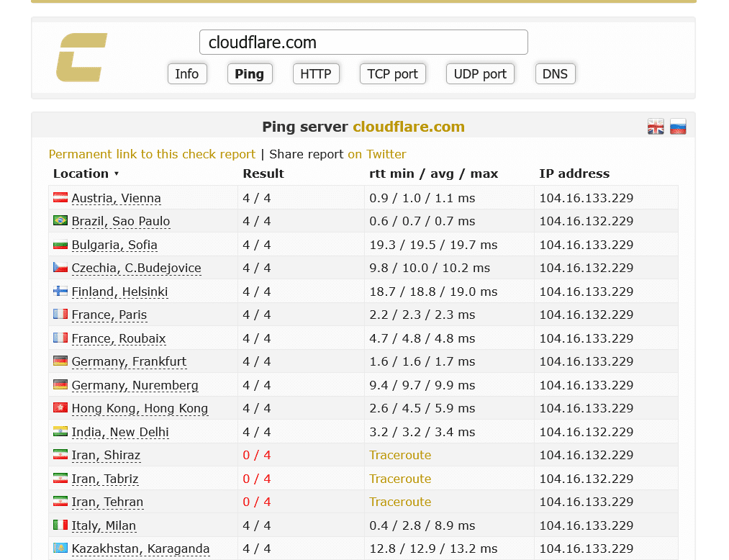Open the HTTP check tab
Viewport: 729px width, 560px height.
click(315, 74)
